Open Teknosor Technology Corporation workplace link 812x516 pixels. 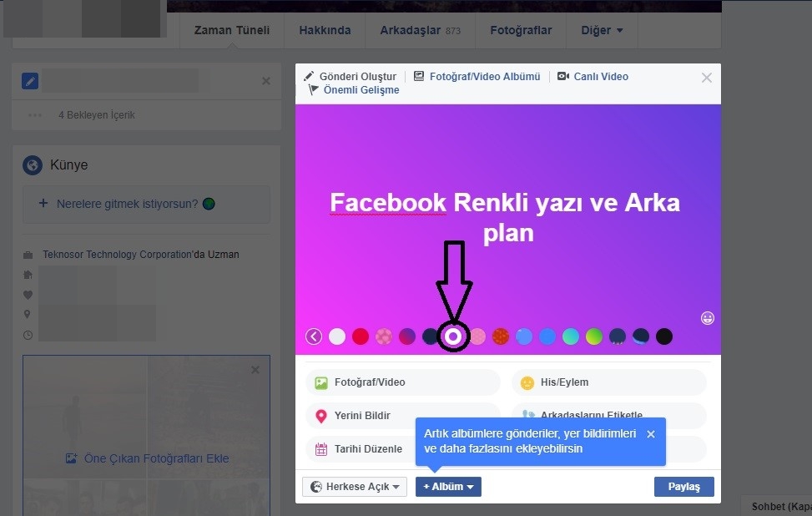coord(118,255)
